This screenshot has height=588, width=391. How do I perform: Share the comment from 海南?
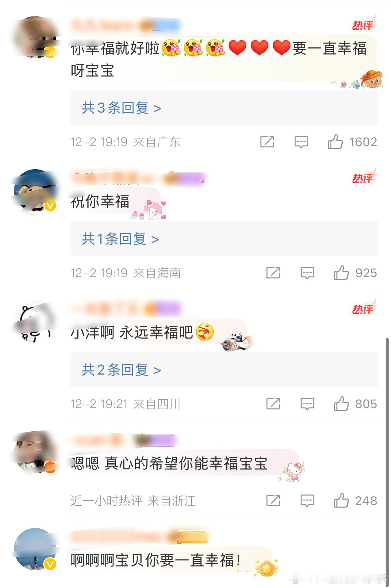point(273,273)
